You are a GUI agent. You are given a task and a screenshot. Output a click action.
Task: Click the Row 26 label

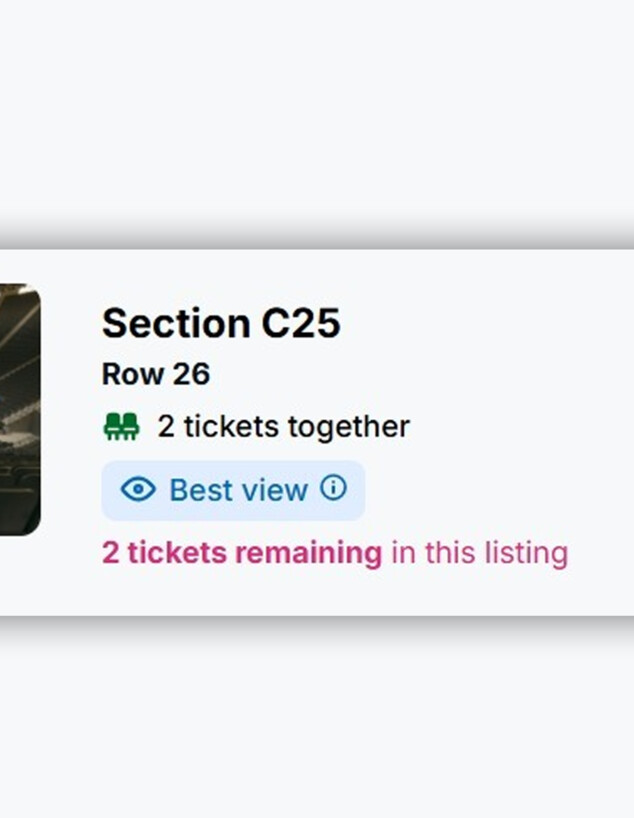coord(155,374)
